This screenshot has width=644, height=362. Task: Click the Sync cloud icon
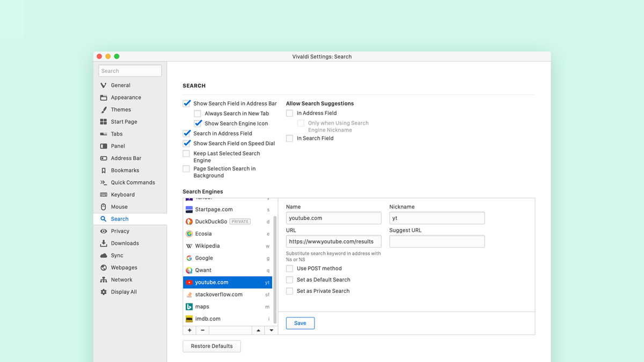(104, 255)
